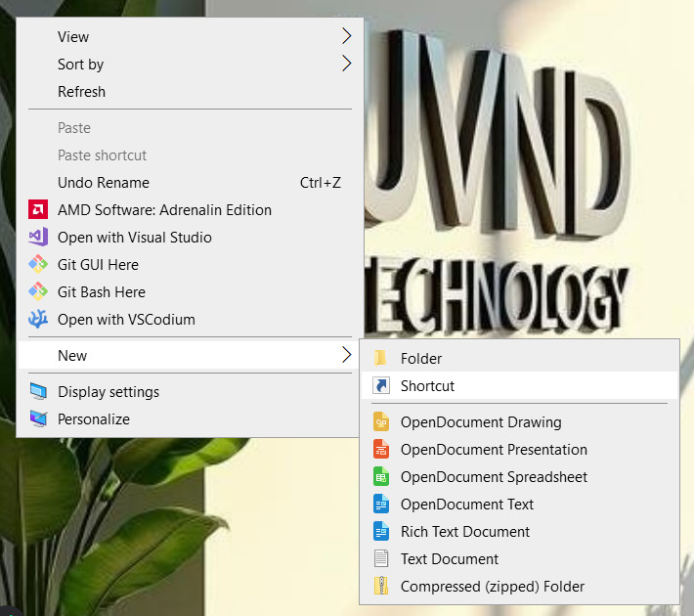Image resolution: width=694 pixels, height=616 pixels.
Task: Click the AMD Software red logo icon
Action: [38, 209]
